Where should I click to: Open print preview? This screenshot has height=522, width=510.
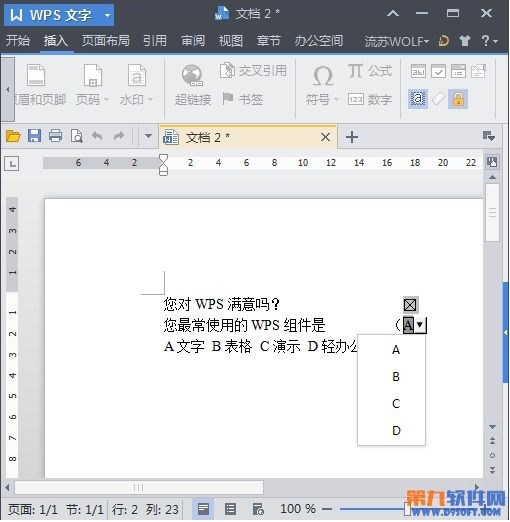point(76,136)
